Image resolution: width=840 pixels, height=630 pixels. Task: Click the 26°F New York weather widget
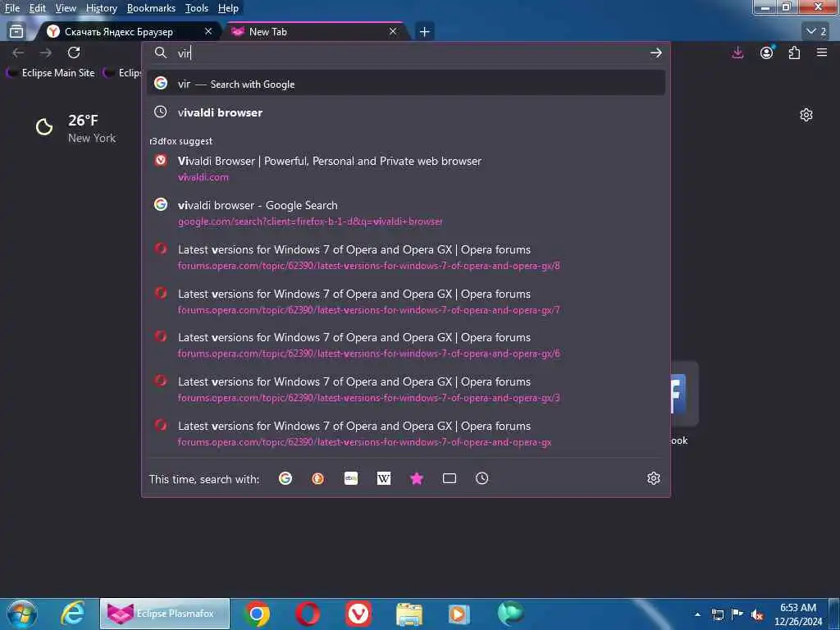tap(75, 129)
